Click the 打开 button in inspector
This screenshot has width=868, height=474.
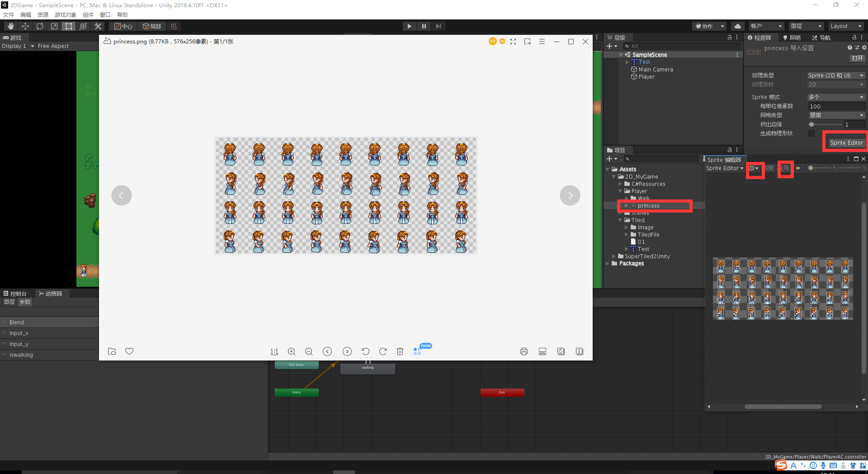tap(857, 58)
